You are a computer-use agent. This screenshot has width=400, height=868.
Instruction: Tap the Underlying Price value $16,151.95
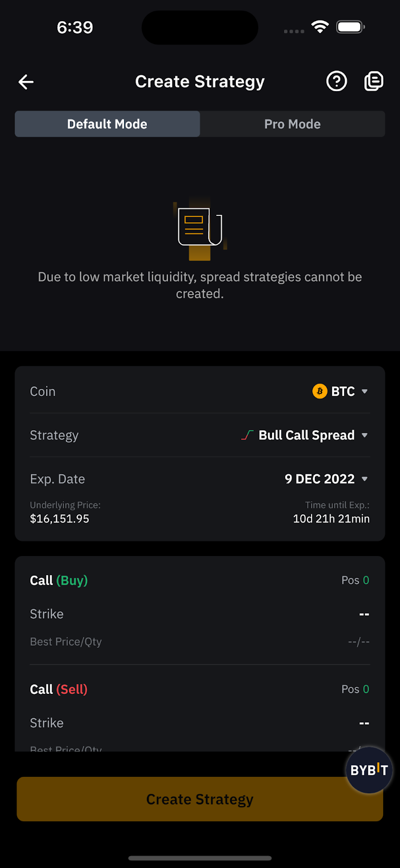pos(60,519)
